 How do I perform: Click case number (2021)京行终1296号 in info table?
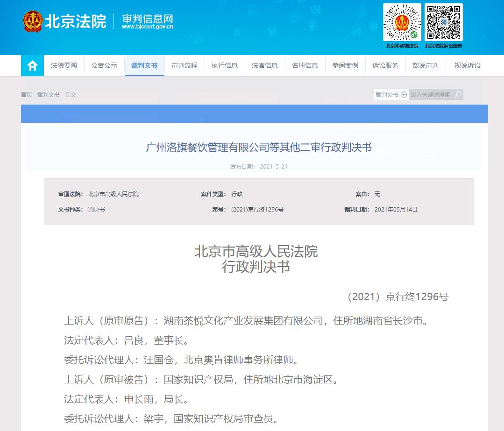[x=257, y=210]
